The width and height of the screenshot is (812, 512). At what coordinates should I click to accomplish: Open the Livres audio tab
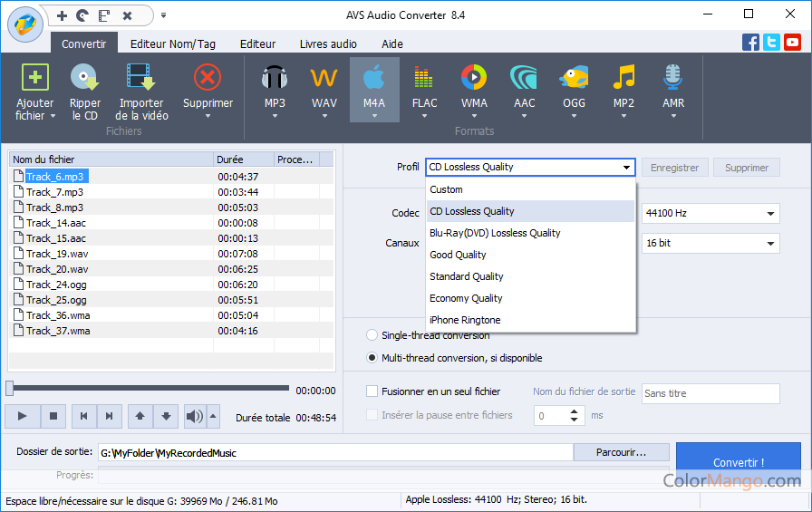(x=328, y=44)
